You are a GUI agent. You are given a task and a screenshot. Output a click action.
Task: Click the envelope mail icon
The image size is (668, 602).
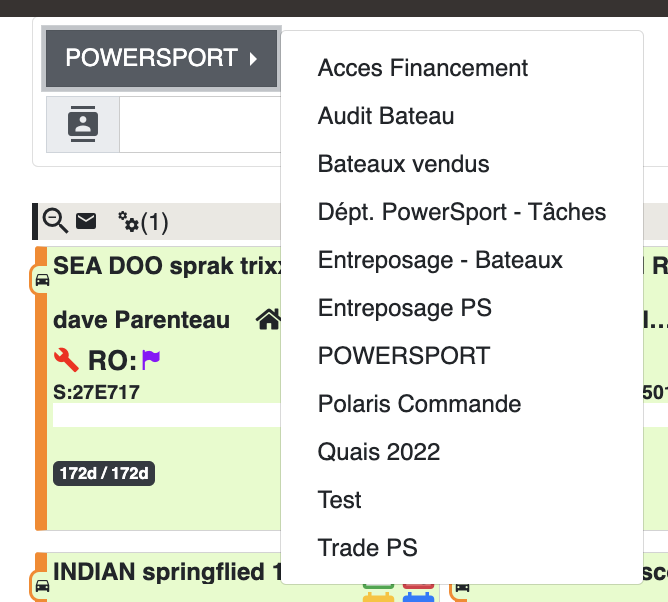coord(86,220)
